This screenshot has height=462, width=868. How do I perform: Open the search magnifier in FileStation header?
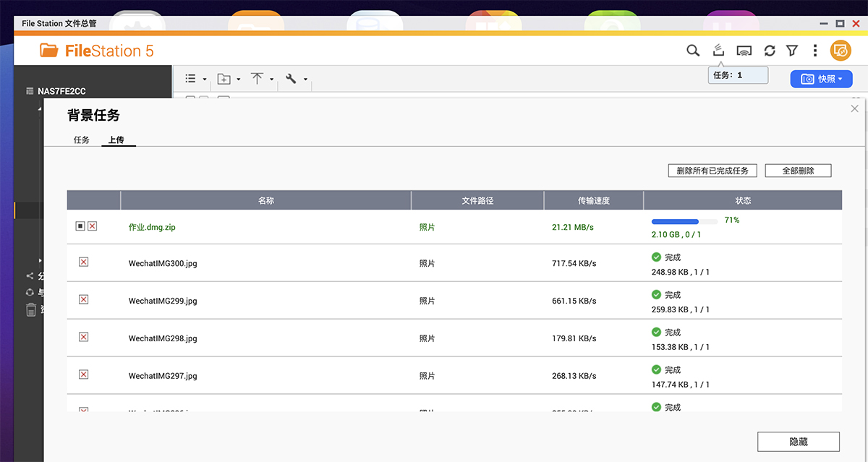coord(693,51)
